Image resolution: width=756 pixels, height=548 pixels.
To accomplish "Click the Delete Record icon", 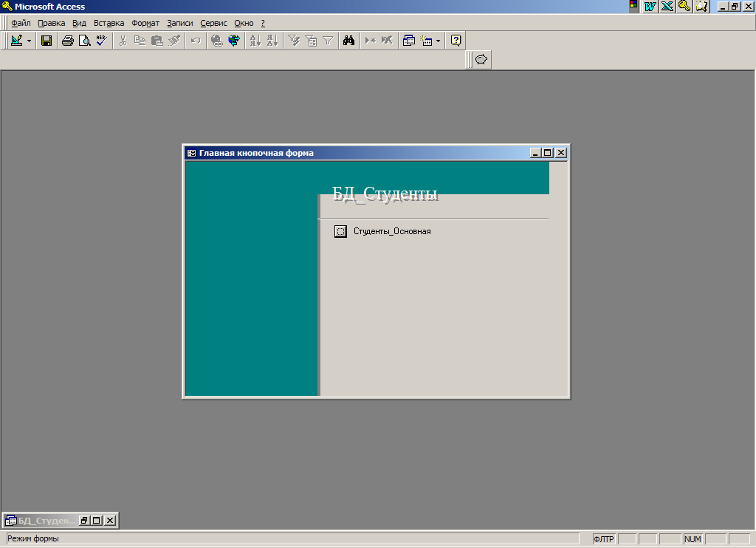I will coord(387,41).
